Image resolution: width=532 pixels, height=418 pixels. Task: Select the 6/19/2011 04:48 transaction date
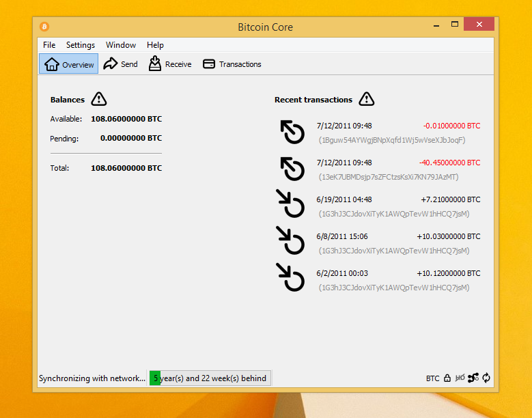click(x=344, y=199)
